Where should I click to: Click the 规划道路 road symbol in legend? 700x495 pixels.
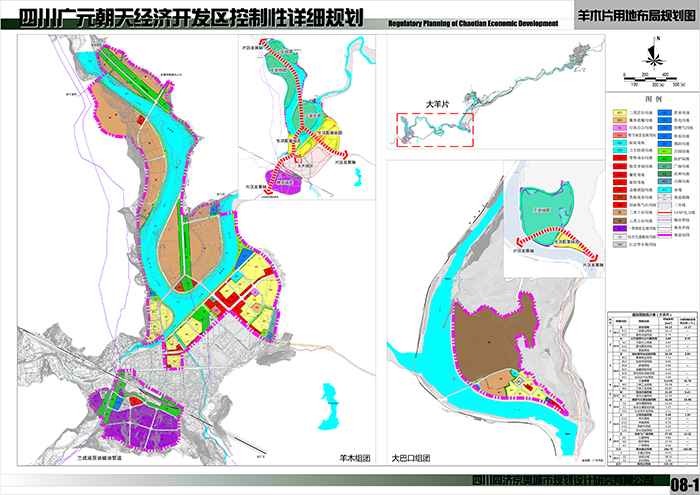[x=665, y=197]
